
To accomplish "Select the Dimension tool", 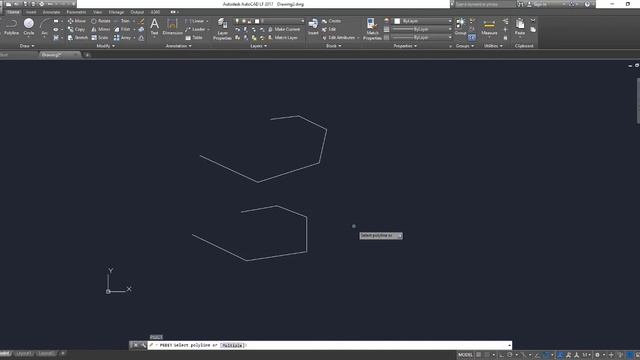I will [x=172, y=27].
